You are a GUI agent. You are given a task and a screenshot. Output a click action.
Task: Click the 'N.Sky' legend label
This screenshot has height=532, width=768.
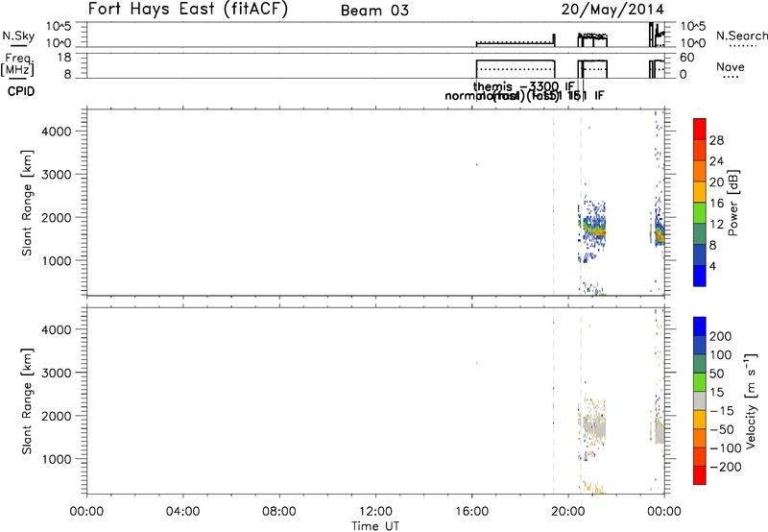(18, 36)
